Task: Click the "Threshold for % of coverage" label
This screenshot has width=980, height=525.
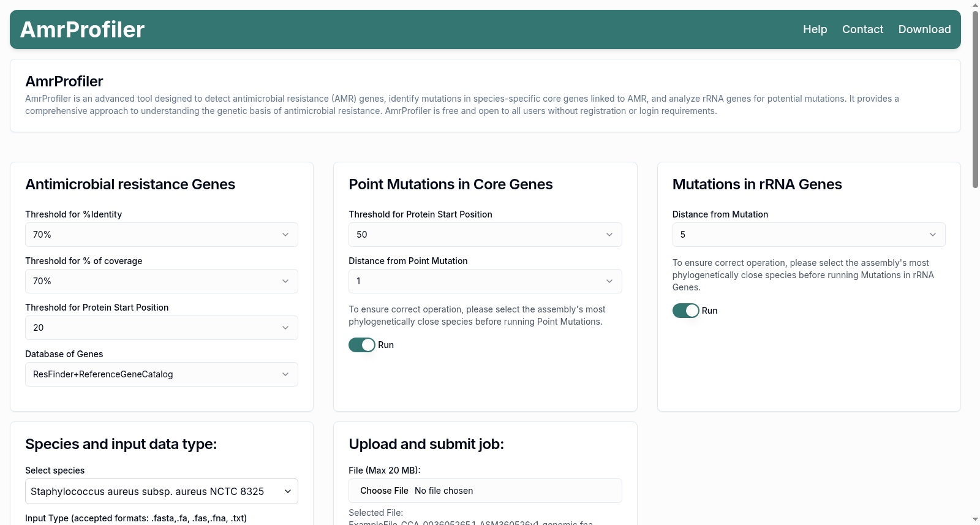Action: tap(84, 261)
